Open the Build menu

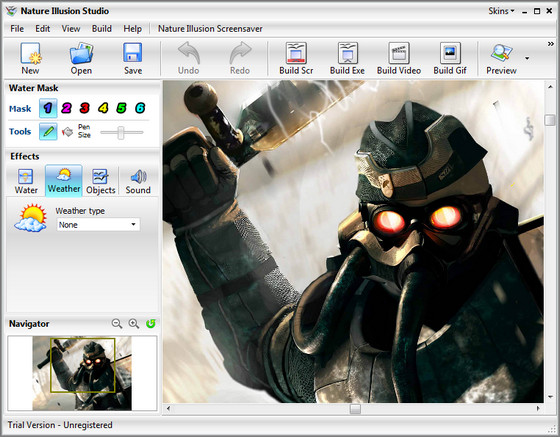(102, 29)
